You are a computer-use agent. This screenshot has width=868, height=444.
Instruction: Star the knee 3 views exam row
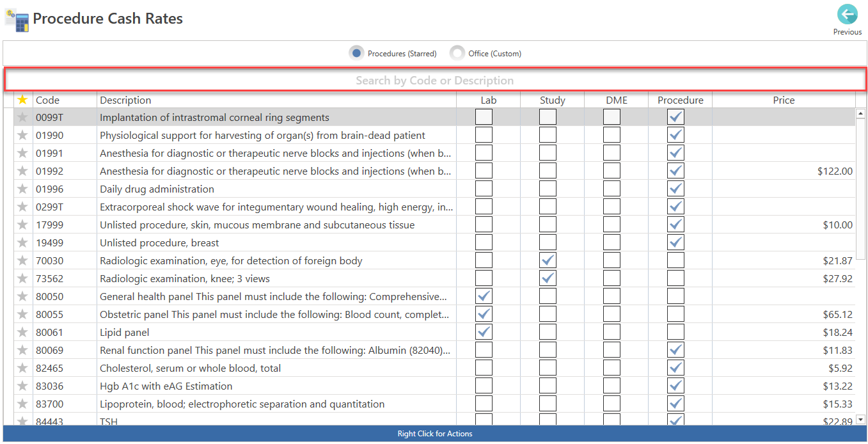[23, 278]
